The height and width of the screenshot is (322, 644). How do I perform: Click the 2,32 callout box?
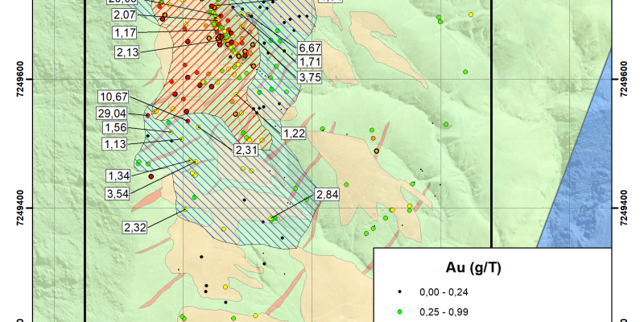click(x=136, y=228)
